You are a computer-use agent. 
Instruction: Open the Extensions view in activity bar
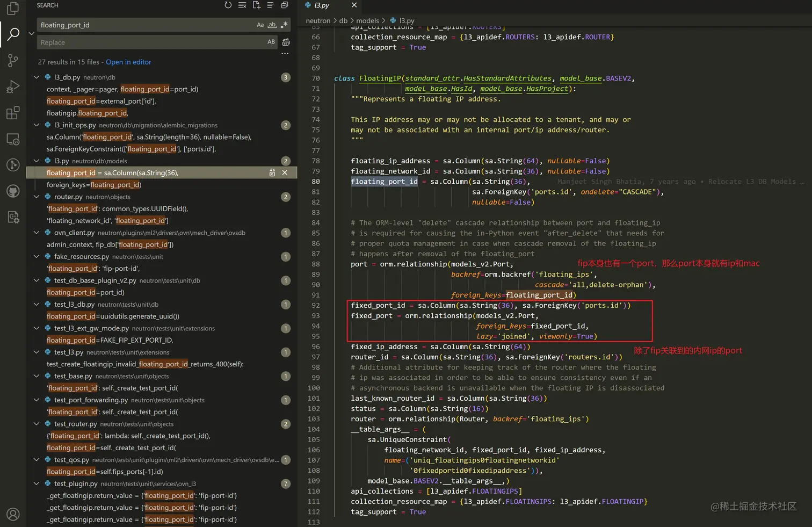point(13,113)
